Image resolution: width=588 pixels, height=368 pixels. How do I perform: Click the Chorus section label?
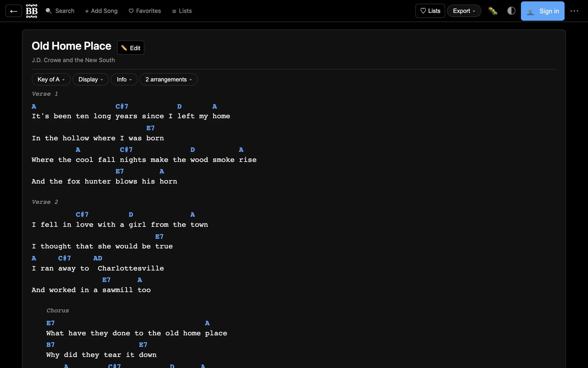coord(58,310)
